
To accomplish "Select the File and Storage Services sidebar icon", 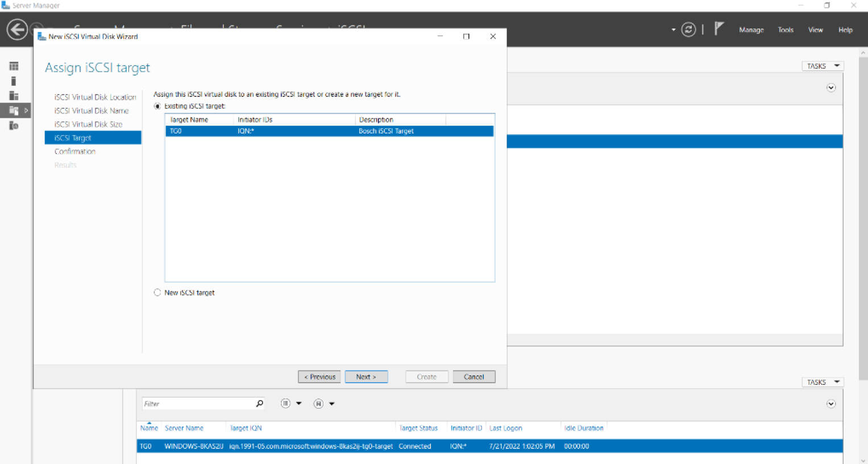I will (14, 110).
